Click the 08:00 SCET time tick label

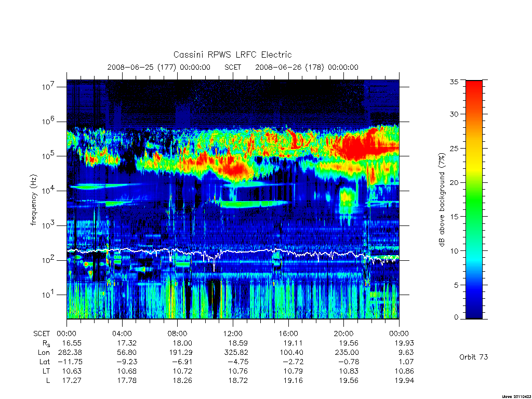tap(177, 334)
